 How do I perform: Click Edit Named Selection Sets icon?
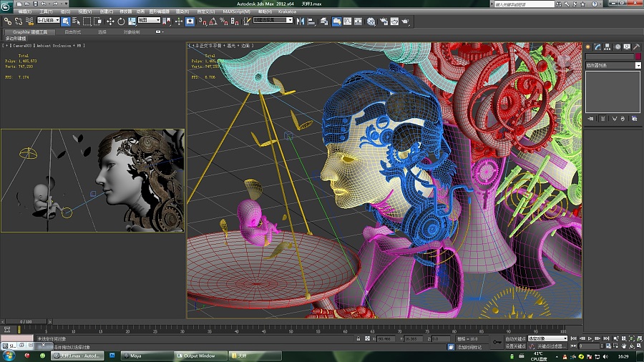(x=247, y=21)
